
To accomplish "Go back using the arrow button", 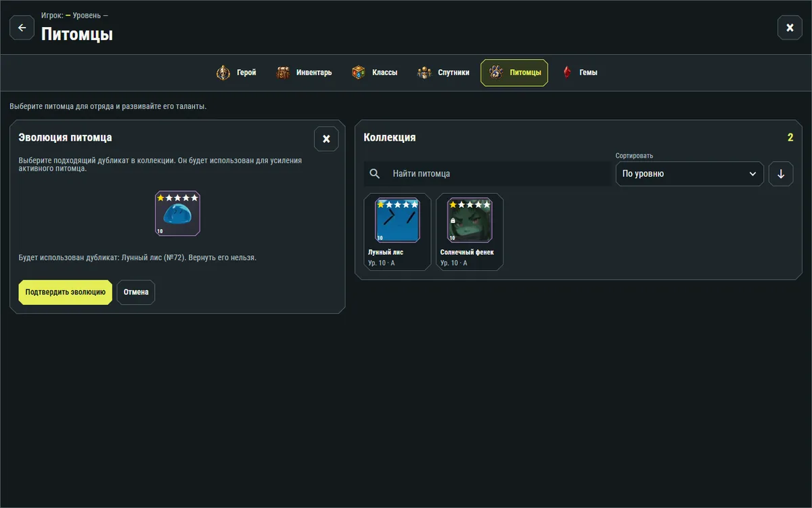I will click(22, 28).
